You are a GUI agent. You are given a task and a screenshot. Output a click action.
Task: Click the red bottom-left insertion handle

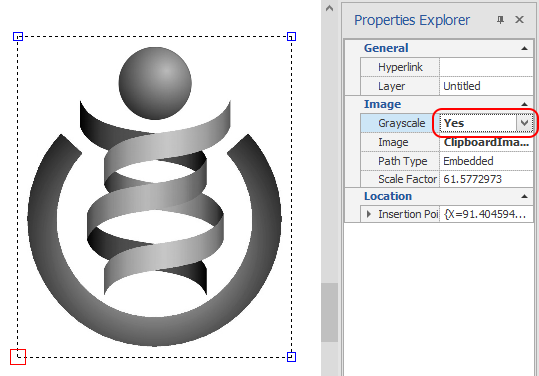(x=18, y=357)
